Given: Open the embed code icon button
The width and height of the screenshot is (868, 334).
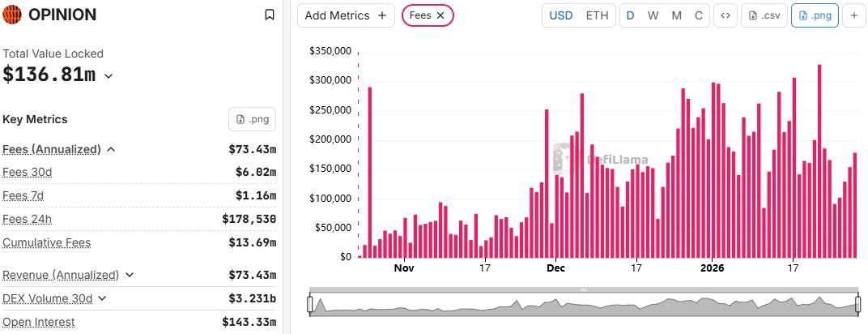Looking at the screenshot, I should [x=725, y=15].
